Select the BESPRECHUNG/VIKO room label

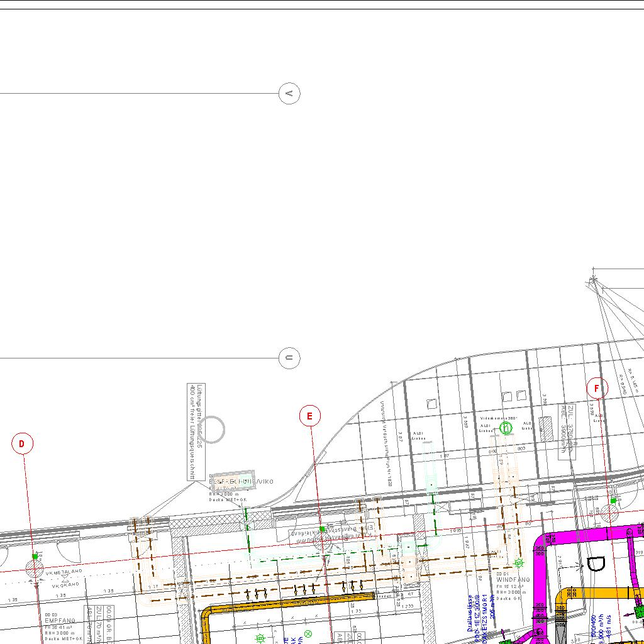pos(241,482)
